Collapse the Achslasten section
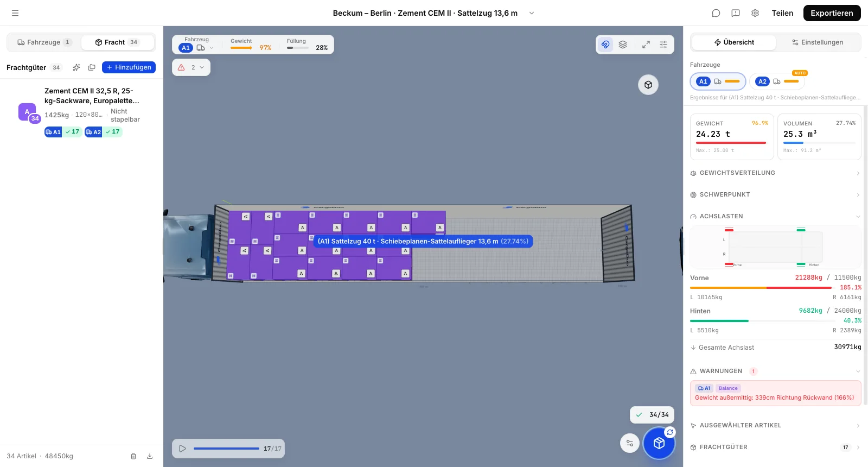 pyautogui.click(x=775, y=217)
